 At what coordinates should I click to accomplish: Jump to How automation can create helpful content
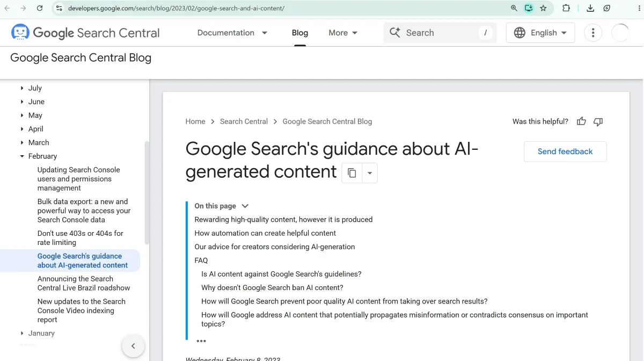(x=265, y=233)
